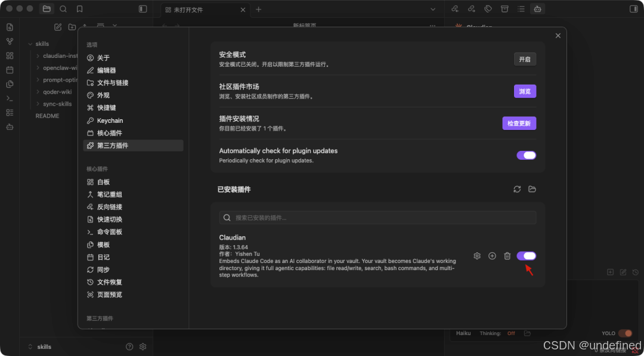
Task: Expand the claudian-inst folder
Action: [38, 56]
